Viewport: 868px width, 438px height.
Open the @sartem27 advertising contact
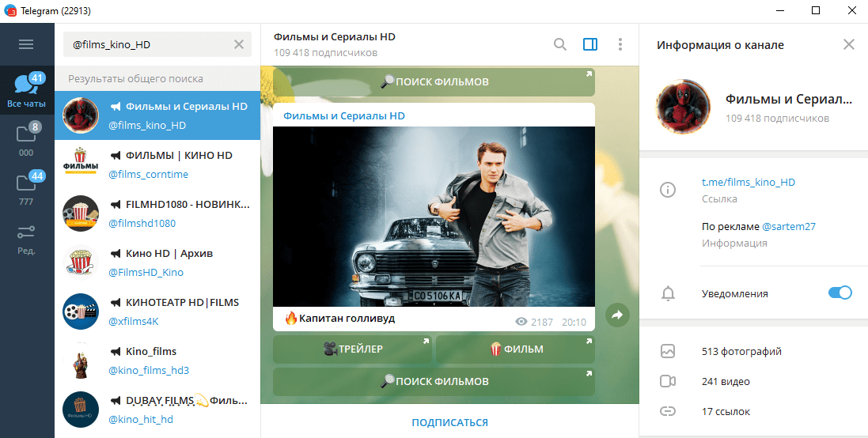tap(788, 227)
